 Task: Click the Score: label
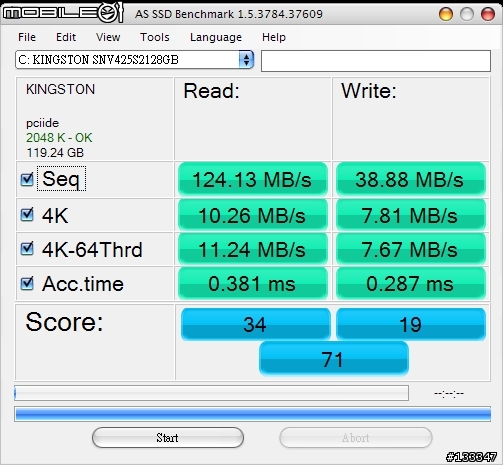pyautogui.click(x=64, y=322)
